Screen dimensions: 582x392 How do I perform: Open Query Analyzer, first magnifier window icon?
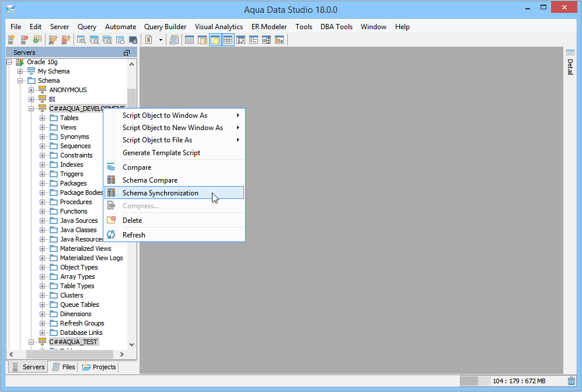[81, 40]
